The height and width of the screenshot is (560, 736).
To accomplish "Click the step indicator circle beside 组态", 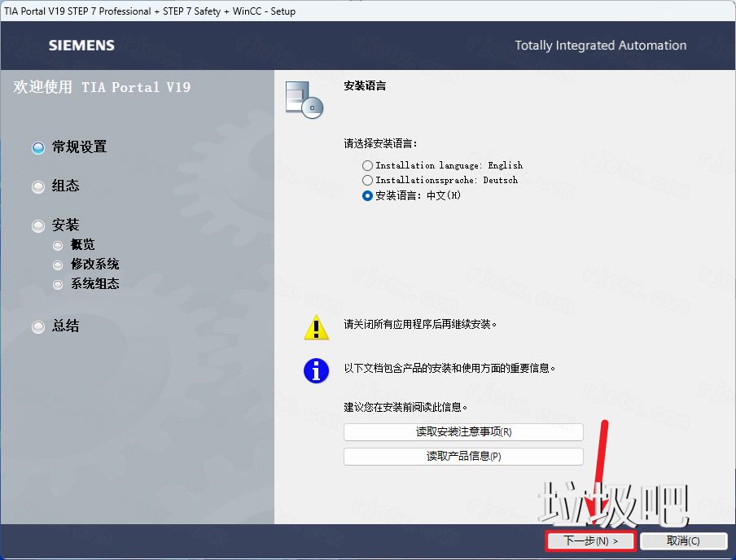I will [x=37, y=186].
